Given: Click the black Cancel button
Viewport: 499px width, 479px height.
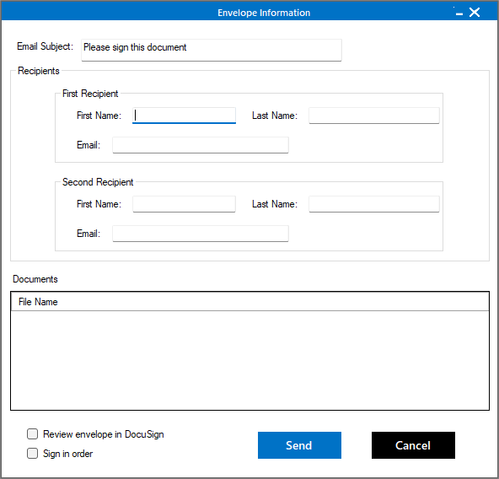Looking at the screenshot, I should click(413, 445).
